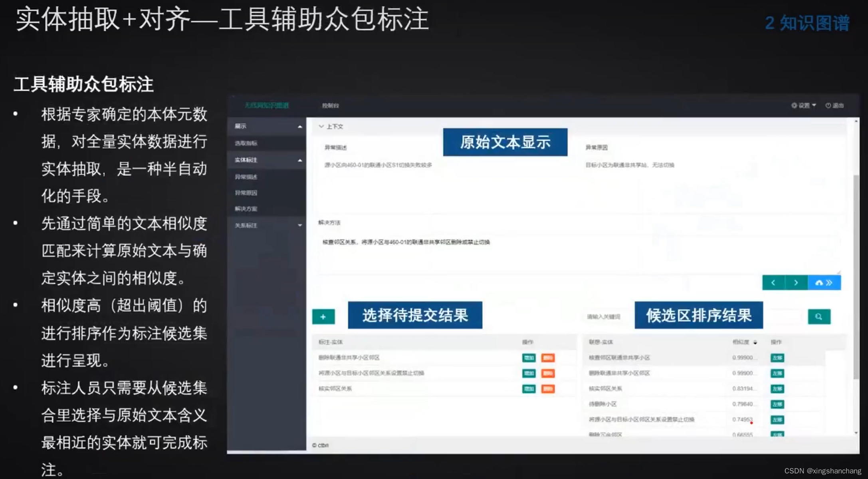The image size is (868, 479).
Task: Open 解决方案 in the sidebar
Action: (x=246, y=209)
